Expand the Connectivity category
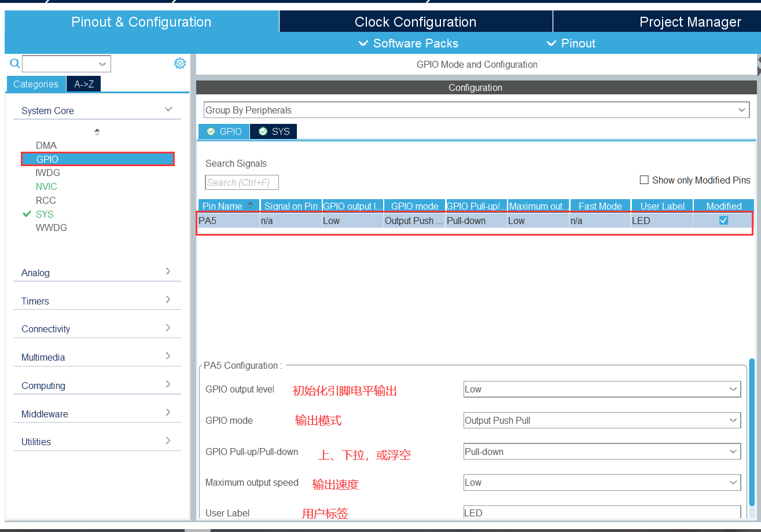 click(x=97, y=329)
